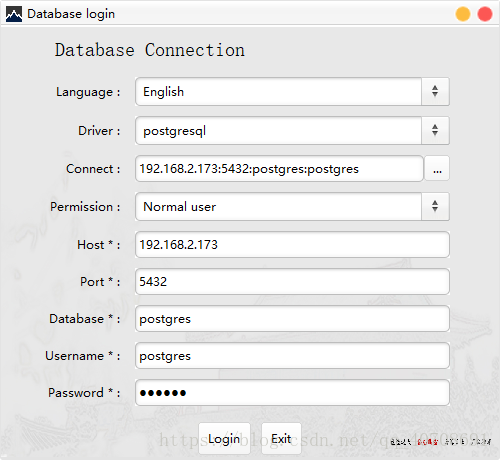This screenshot has height=460, width=500.
Task: Click the mountain app icon in title bar
Action: coord(14,14)
